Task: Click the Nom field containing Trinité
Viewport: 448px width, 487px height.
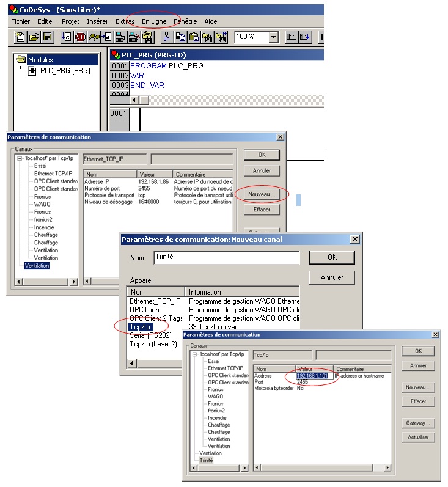Action: 227,257
